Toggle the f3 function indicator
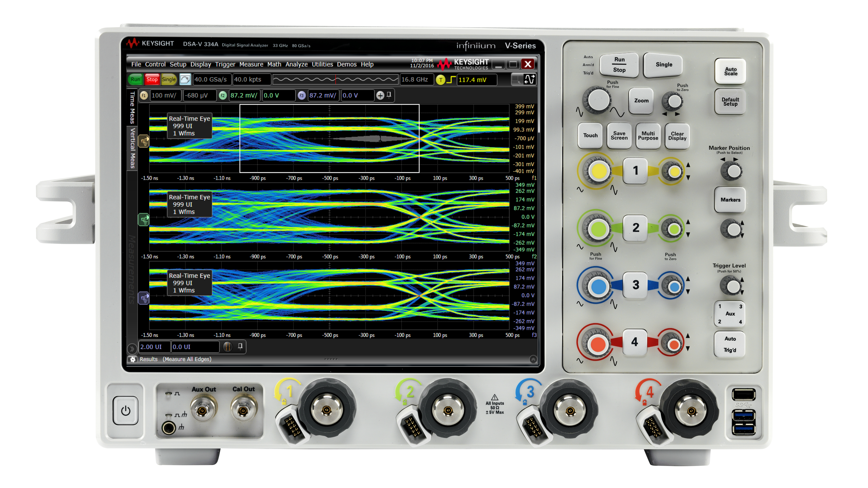The height and width of the screenshot is (488, 868). [x=302, y=96]
